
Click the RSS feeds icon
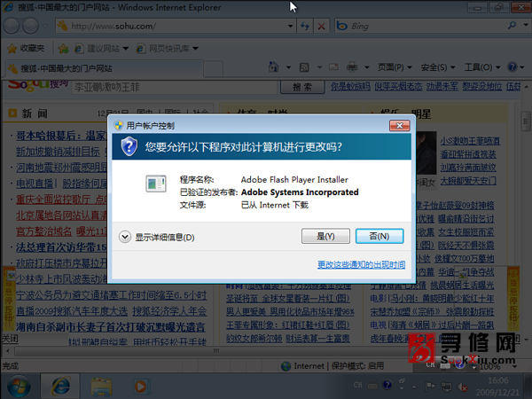coord(304,67)
